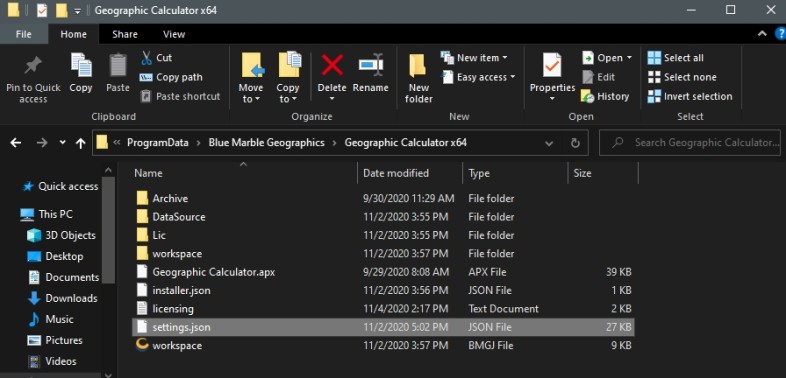This screenshot has width=786, height=378.
Task: Switch to the View ribbon tab
Action: pos(174,34)
